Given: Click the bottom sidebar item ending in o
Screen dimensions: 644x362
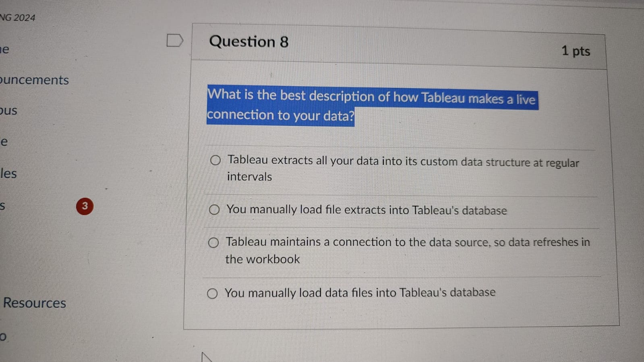Looking at the screenshot, I should pos(3,336).
